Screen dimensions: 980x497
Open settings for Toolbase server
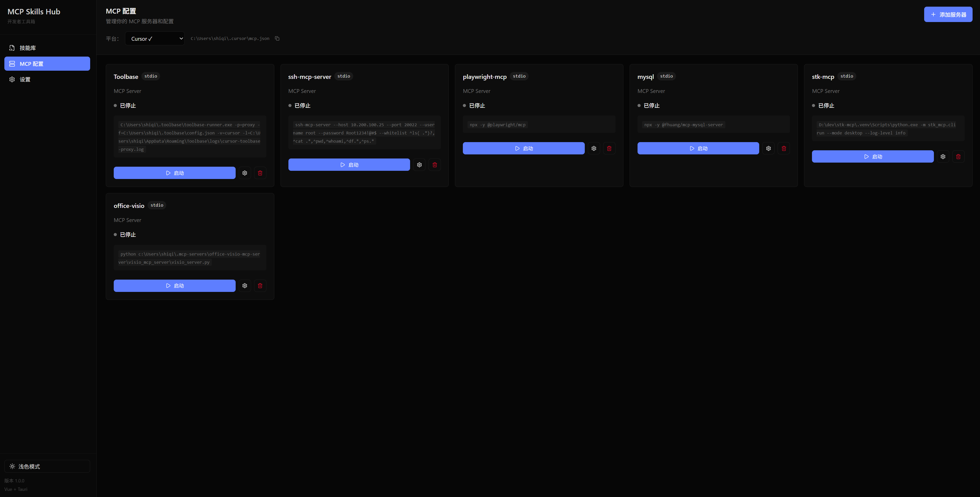coord(245,173)
